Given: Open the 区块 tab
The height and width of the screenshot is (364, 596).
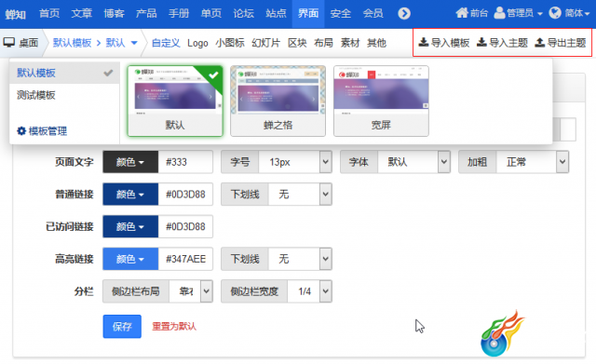Looking at the screenshot, I should point(297,43).
